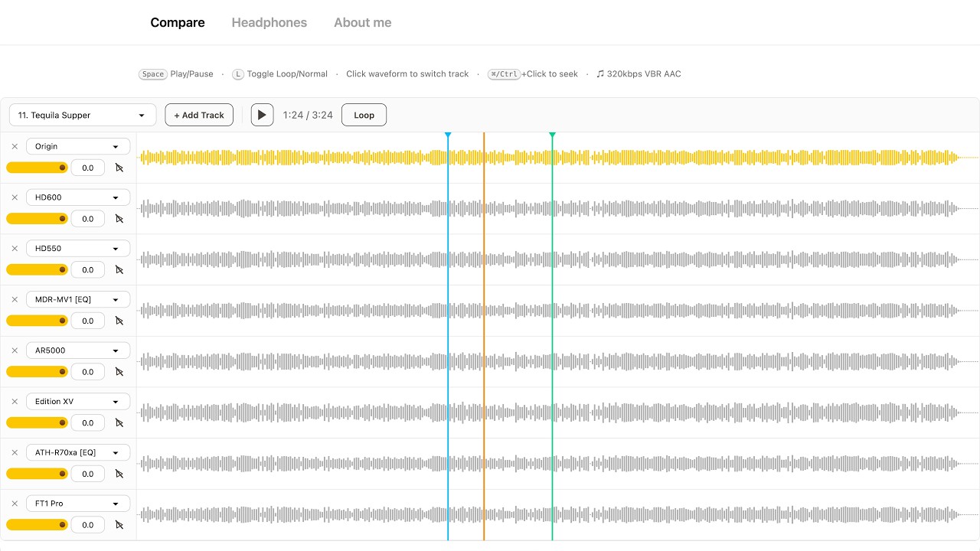This screenshot has height=551, width=980.
Task: Click the gain value field of MDR-MV1 [EQ]
Action: [88, 321]
